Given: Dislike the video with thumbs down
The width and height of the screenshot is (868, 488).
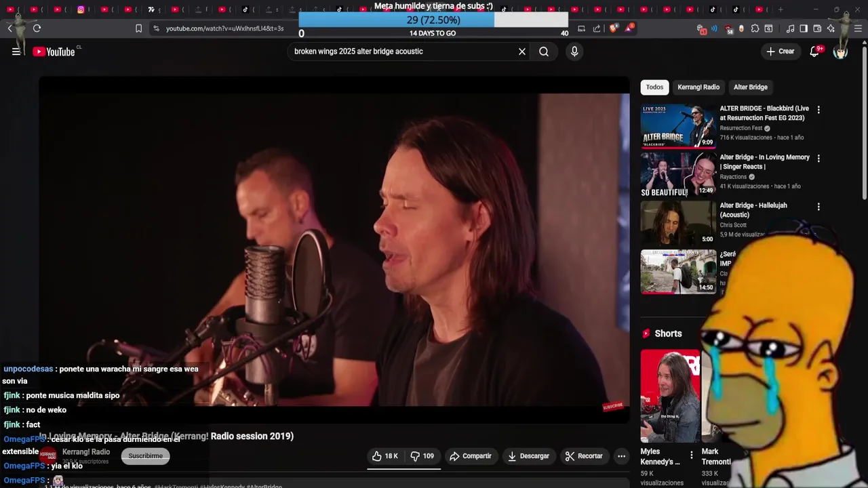Looking at the screenshot, I should click(422, 456).
